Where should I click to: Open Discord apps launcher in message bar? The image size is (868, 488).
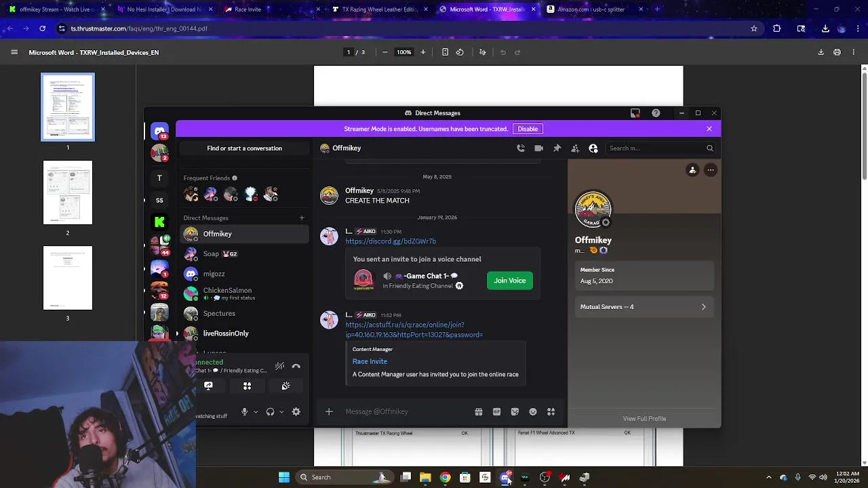pyautogui.click(x=551, y=411)
